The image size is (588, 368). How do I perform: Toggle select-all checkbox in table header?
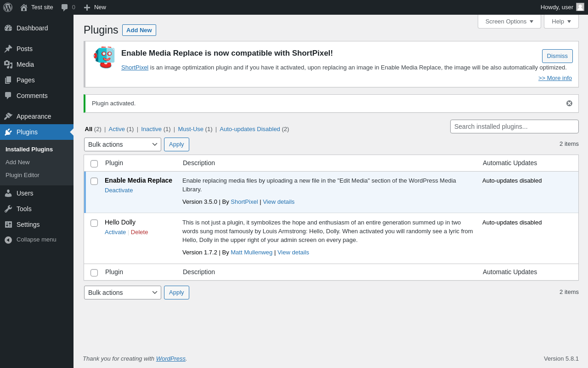pos(94,164)
